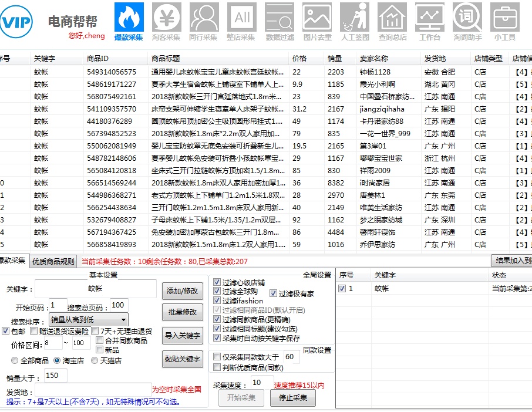Image resolution: width=532 pixels, height=412 pixels.
Task: Click the maximum 价格区间 field
Action: pos(82,343)
